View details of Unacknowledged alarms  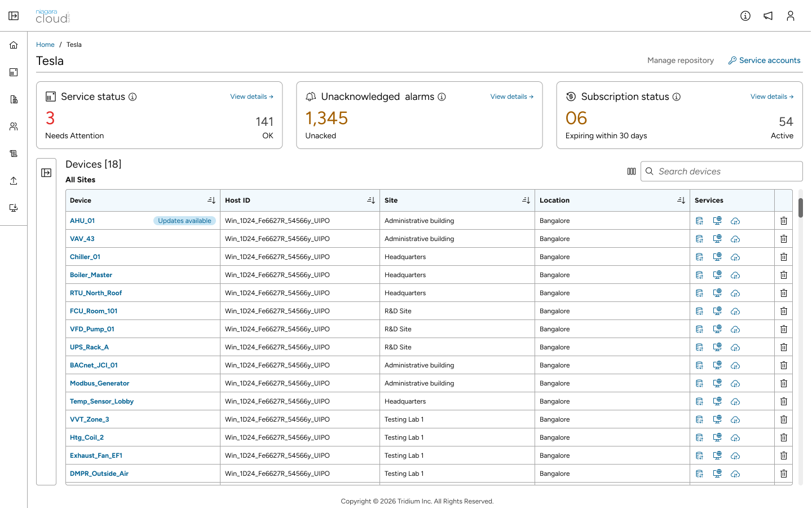[x=512, y=97]
